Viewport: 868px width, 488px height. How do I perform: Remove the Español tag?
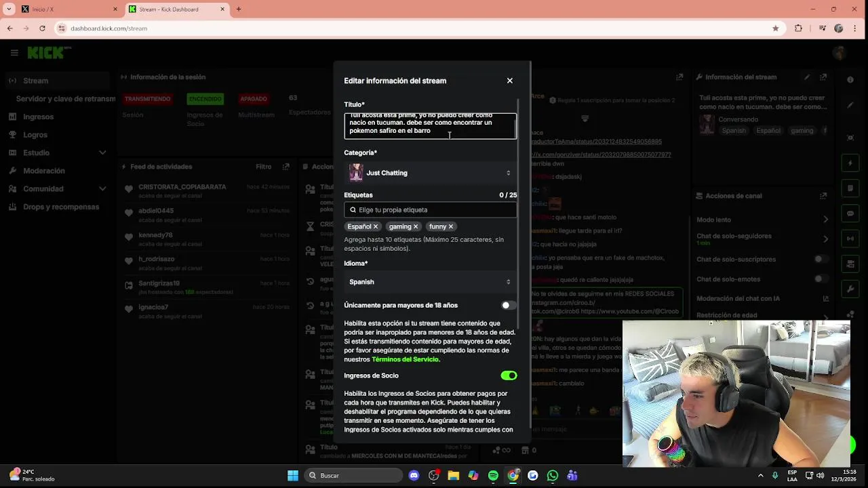[376, 226]
